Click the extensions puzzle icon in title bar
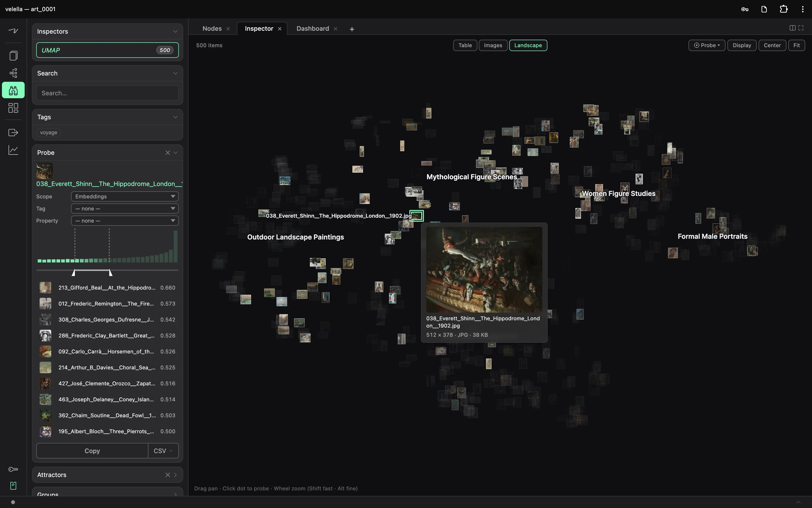 coord(783,9)
